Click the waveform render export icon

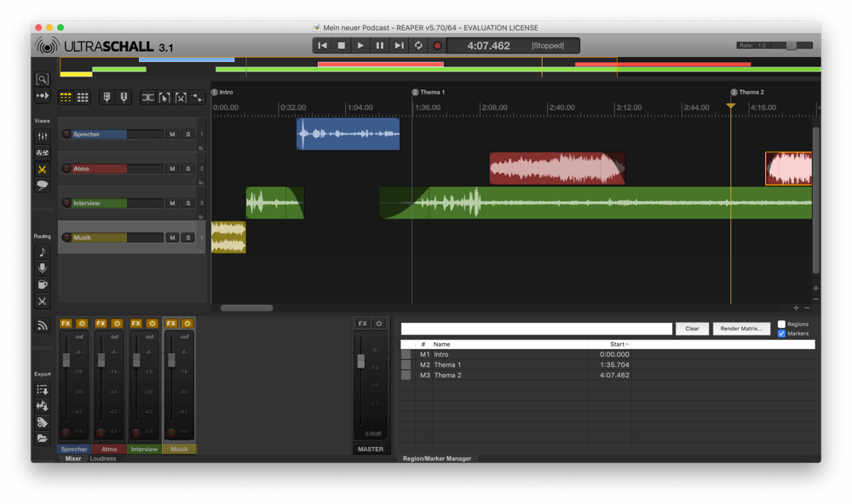42,406
